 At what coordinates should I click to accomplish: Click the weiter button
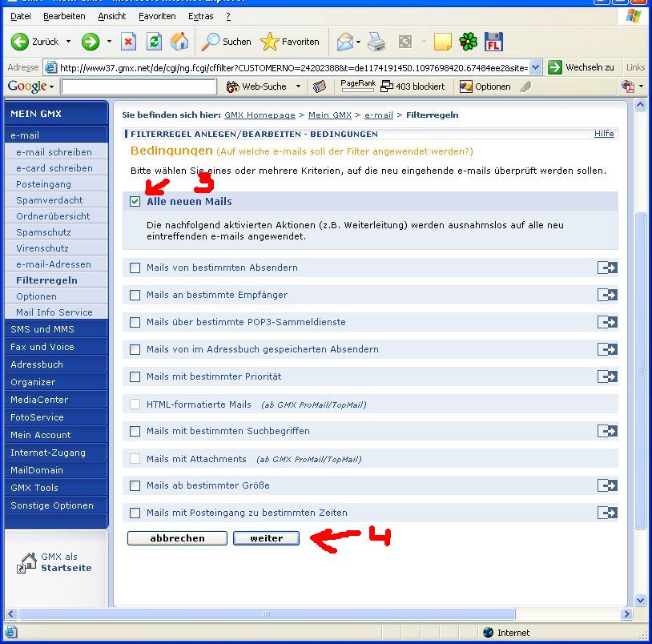[x=266, y=538]
